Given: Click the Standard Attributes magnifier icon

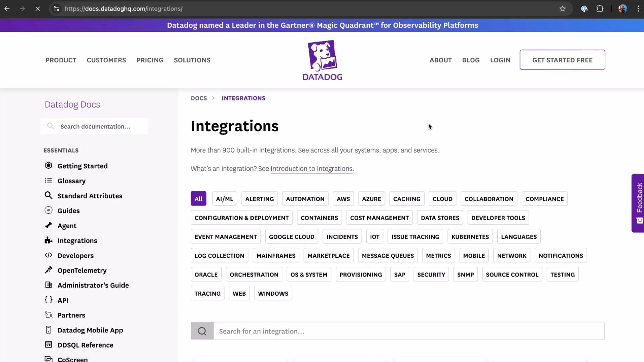Looking at the screenshot, I should 48,195.
